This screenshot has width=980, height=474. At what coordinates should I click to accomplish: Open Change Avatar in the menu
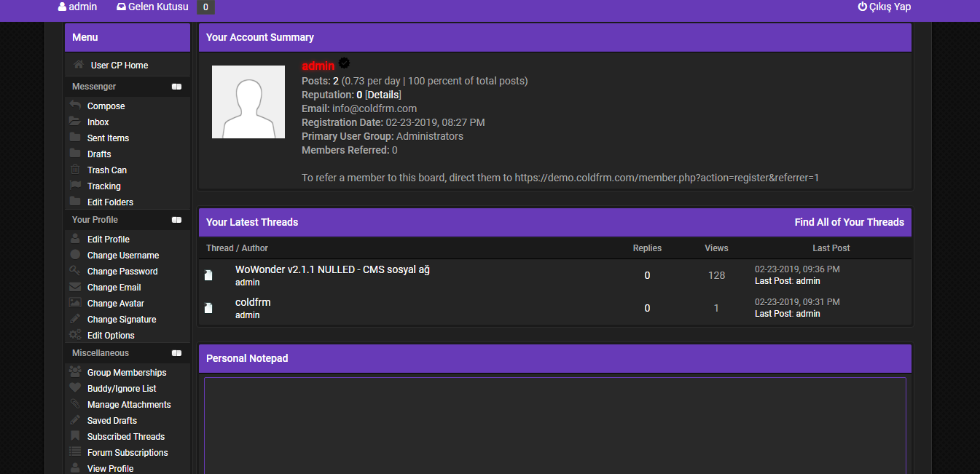point(115,304)
